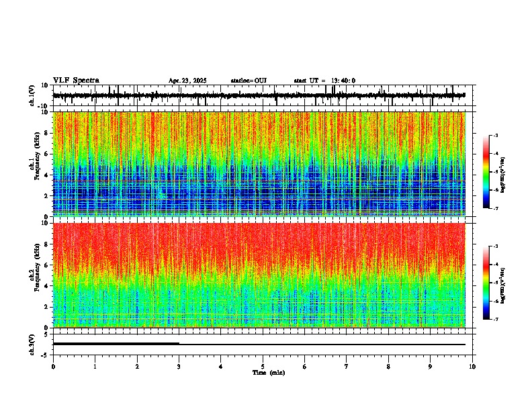Screen dimensions: 532x411
Task: Click the "VLF Spectra" plot title
Action: (x=76, y=81)
